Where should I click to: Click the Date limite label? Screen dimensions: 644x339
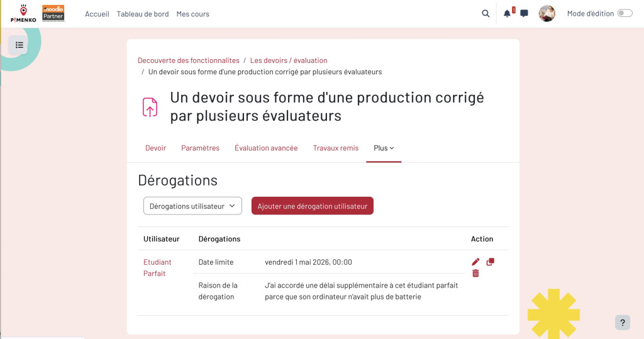pyautogui.click(x=216, y=262)
